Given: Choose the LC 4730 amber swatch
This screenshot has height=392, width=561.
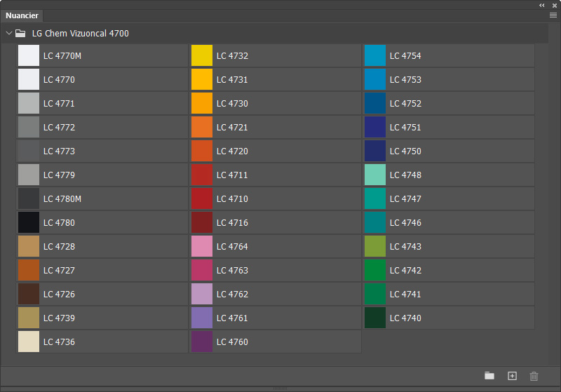Looking at the screenshot, I should tap(202, 103).
